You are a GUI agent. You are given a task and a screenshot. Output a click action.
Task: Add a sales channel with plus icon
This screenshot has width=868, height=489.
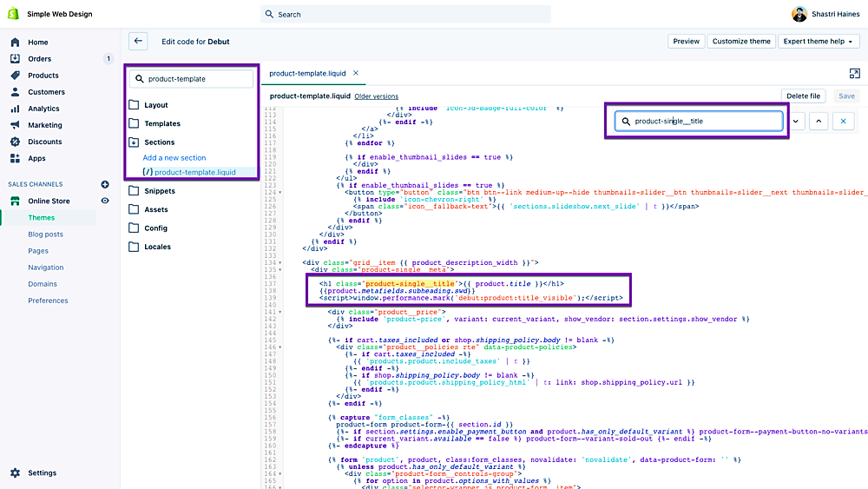(105, 184)
